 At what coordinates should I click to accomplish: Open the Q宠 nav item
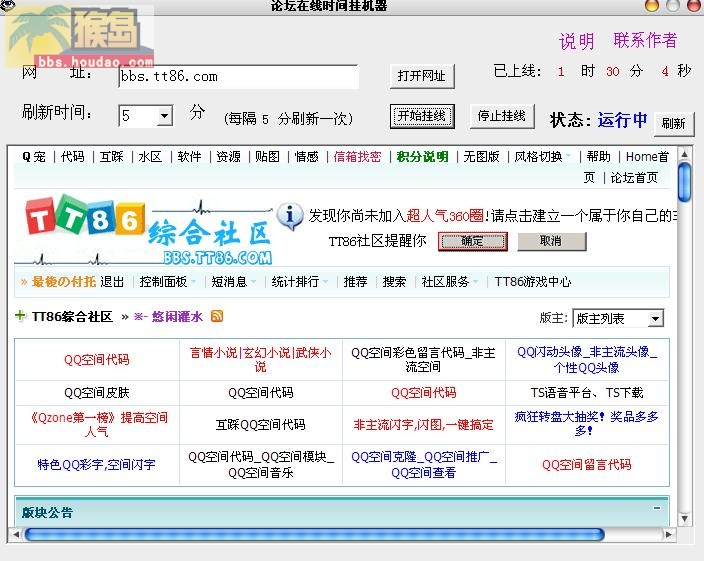pyautogui.click(x=34, y=157)
